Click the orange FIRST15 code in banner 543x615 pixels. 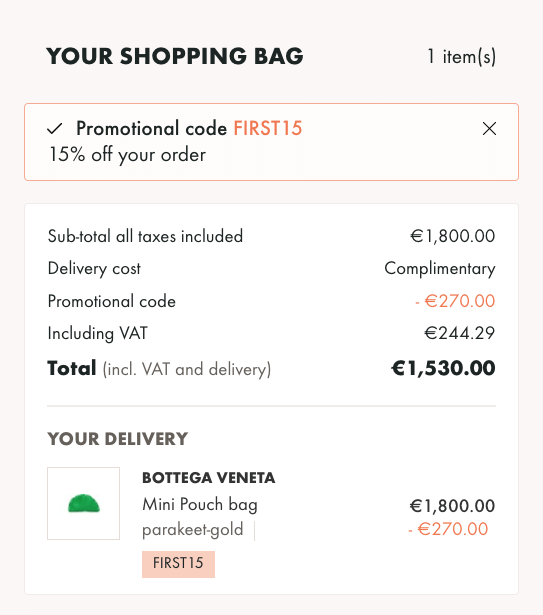[268, 128]
